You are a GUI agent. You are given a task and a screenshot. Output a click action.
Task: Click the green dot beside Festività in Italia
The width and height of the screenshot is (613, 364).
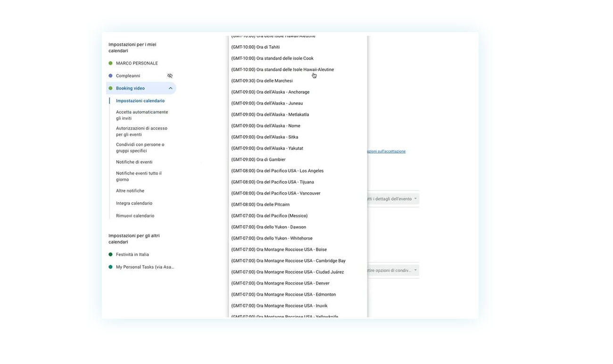[x=110, y=254]
